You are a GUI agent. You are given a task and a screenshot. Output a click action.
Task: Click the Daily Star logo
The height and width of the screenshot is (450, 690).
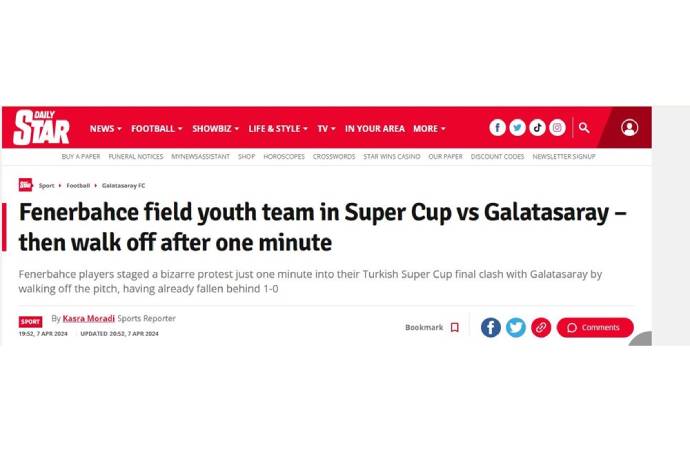pyautogui.click(x=41, y=128)
